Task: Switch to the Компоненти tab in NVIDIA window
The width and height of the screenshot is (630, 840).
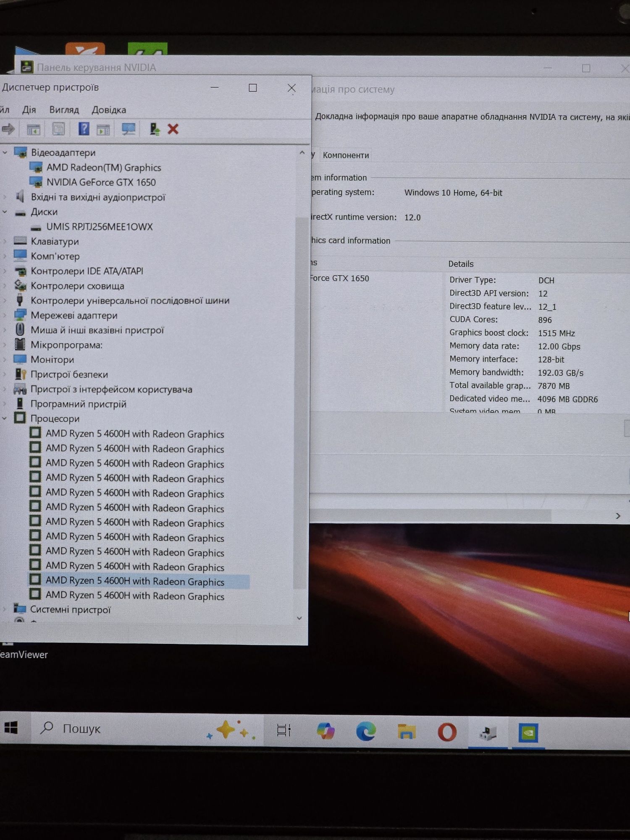Action: [346, 155]
